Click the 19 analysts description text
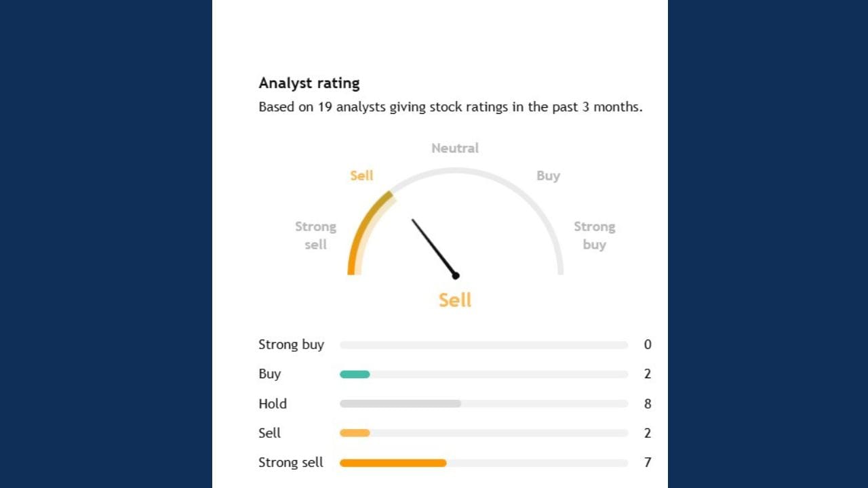This screenshot has width=868, height=488. pyautogui.click(x=450, y=107)
